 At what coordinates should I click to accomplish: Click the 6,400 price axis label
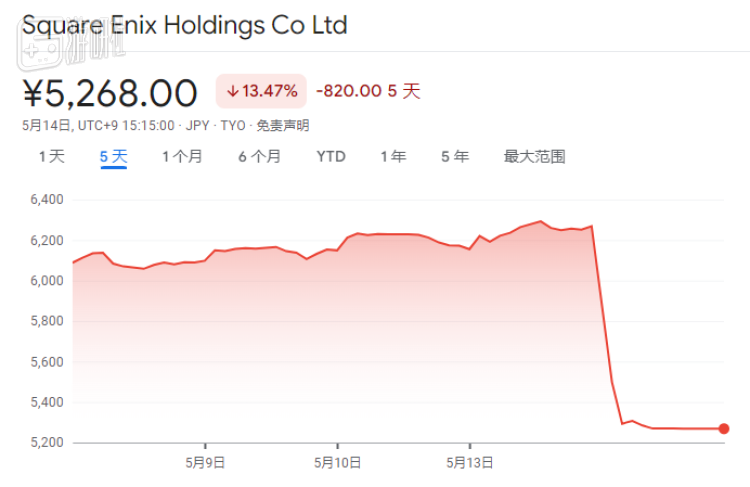47,200
